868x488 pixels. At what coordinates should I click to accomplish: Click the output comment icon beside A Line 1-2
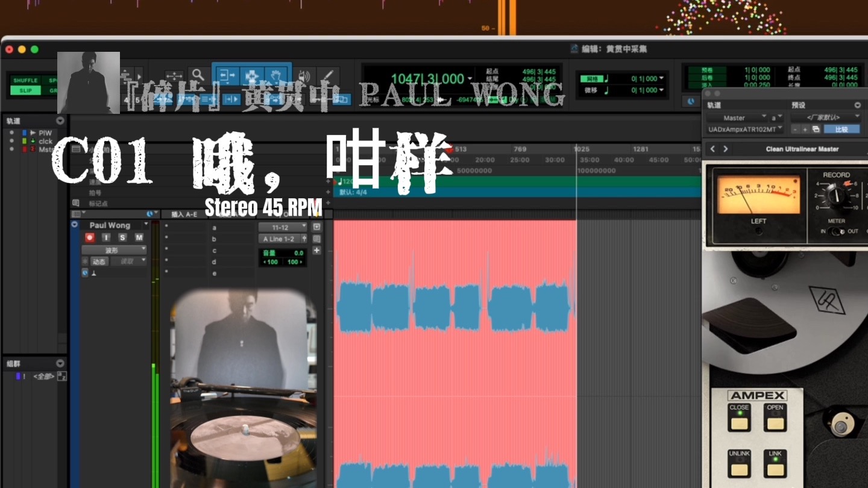(316, 239)
